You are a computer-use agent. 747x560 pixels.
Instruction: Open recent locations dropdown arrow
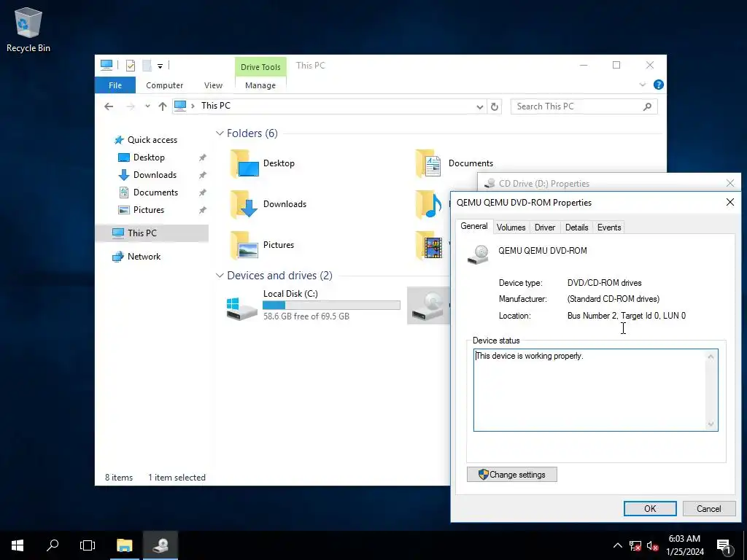[x=147, y=106]
